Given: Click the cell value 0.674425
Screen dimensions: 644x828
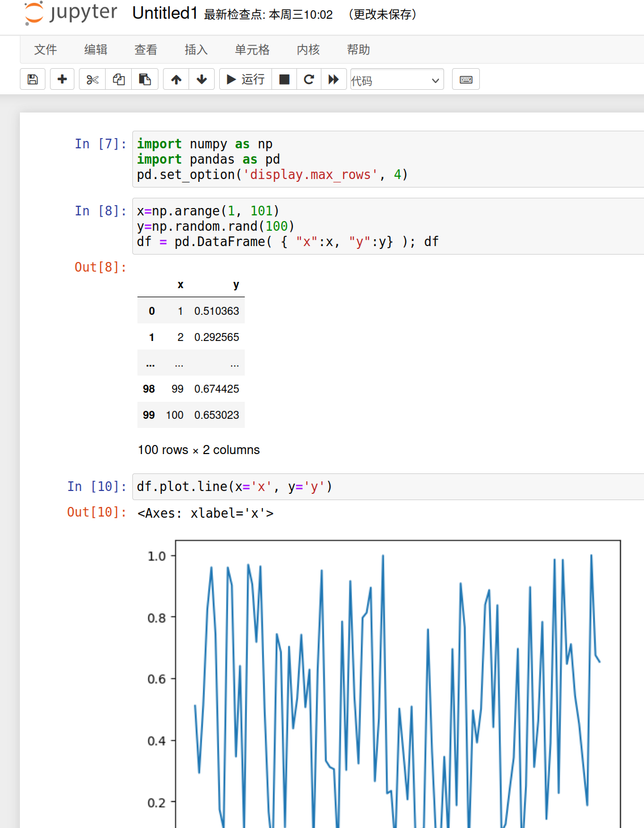Looking at the screenshot, I should pyautogui.click(x=216, y=389).
